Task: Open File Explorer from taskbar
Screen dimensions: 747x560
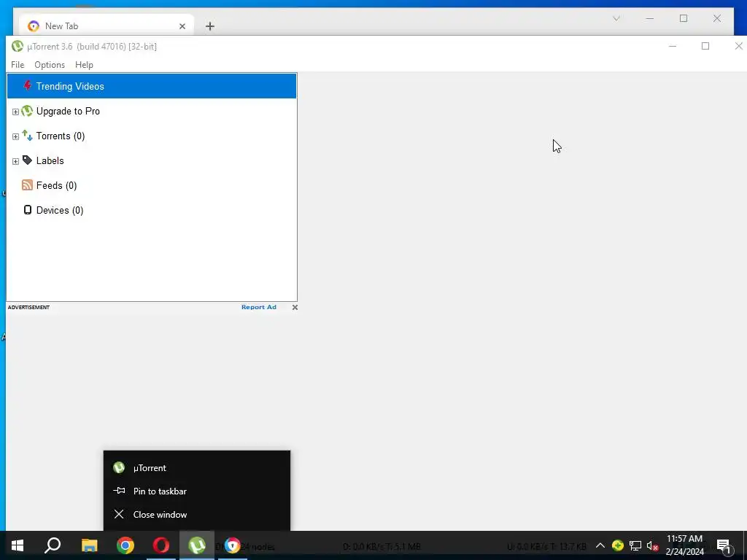Action: coord(89,545)
